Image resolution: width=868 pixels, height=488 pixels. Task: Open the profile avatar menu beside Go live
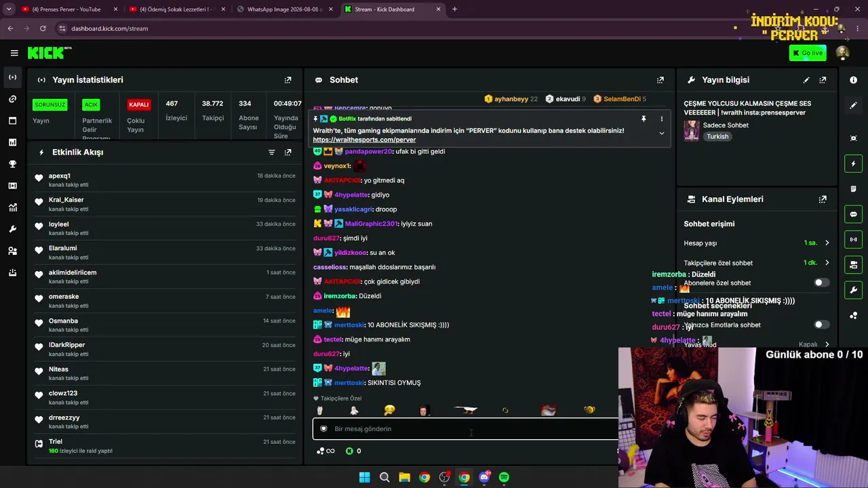pyautogui.click(x=842, y=53)
